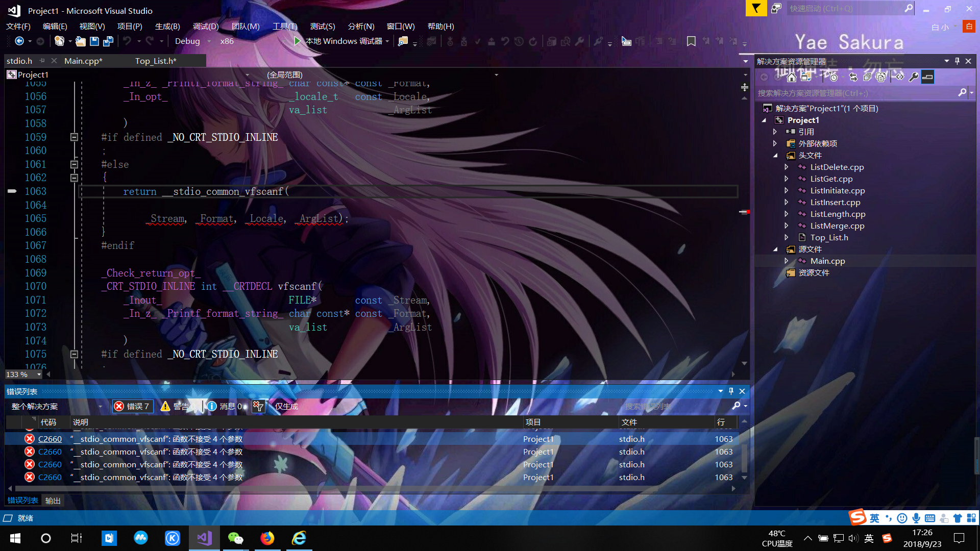Switch to the 输出 output tab

53,500
